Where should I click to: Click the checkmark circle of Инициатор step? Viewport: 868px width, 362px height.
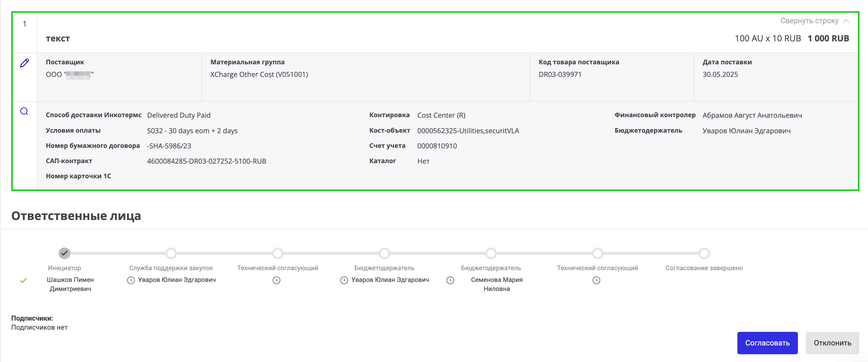tap(64, 253)
